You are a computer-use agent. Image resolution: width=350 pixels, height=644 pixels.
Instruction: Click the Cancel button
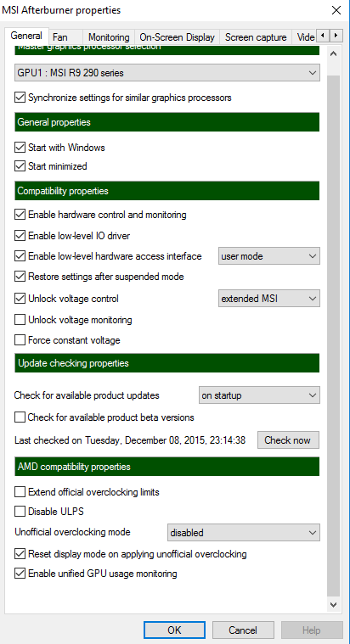243,630
